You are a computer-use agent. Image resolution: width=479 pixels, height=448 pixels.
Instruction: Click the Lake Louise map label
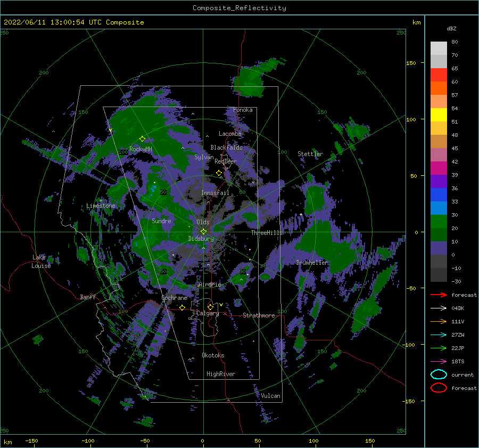click(41, 262)
